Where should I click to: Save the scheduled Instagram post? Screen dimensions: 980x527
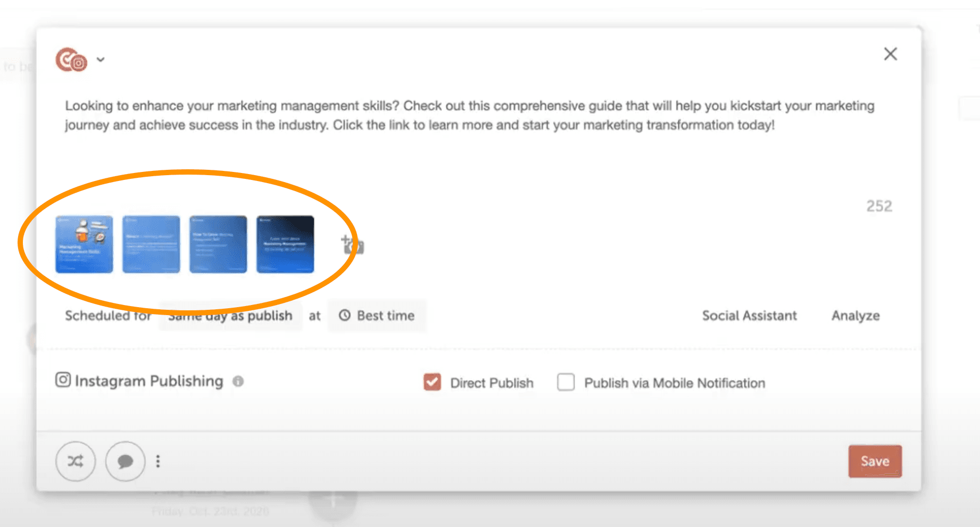pyautogui.click(x=874, y=461)
